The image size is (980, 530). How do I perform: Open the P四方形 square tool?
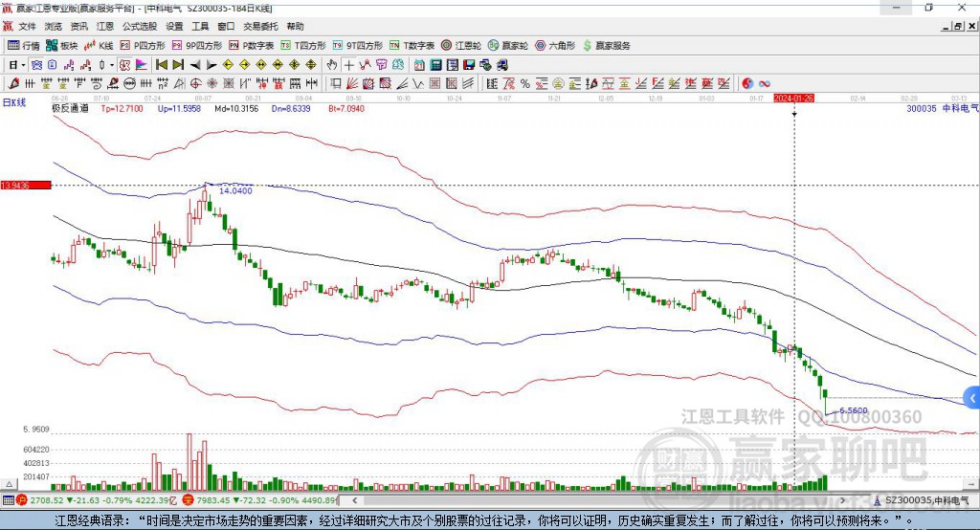(x=143, y=46)
